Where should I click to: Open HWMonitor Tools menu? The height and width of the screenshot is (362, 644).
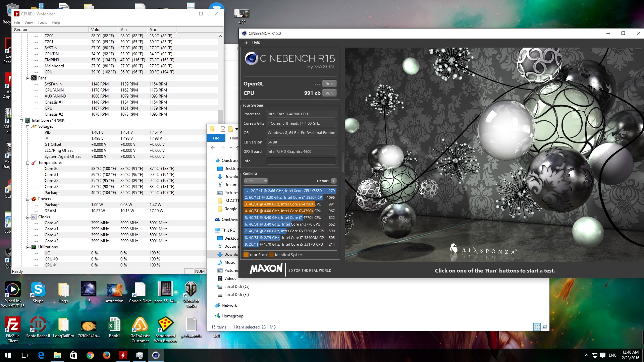click(42, 22)
